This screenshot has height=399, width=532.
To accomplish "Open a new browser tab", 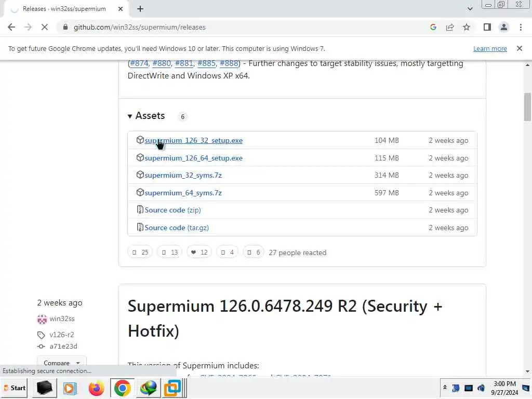I will [140, 9].
